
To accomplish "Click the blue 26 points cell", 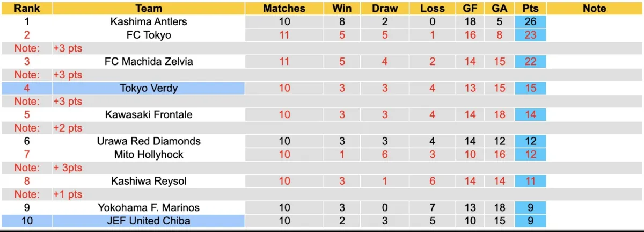I will [530, 22].
